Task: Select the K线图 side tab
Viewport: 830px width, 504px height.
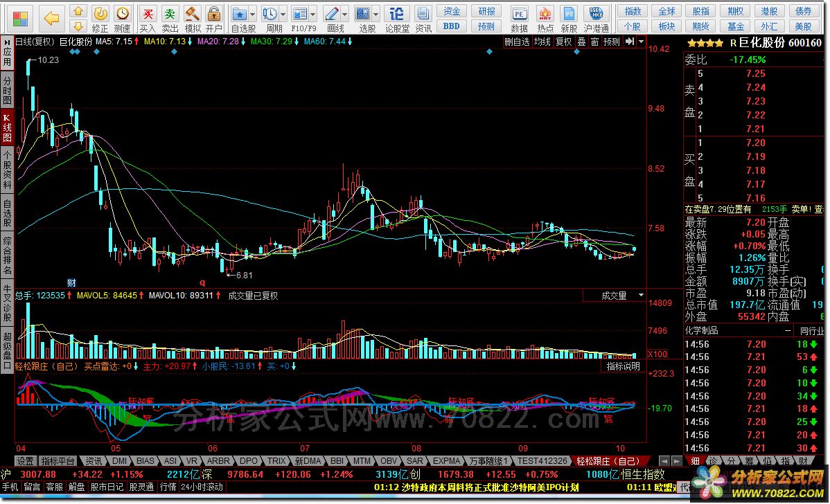Action: pyautogui.click(x=8, y=127)
